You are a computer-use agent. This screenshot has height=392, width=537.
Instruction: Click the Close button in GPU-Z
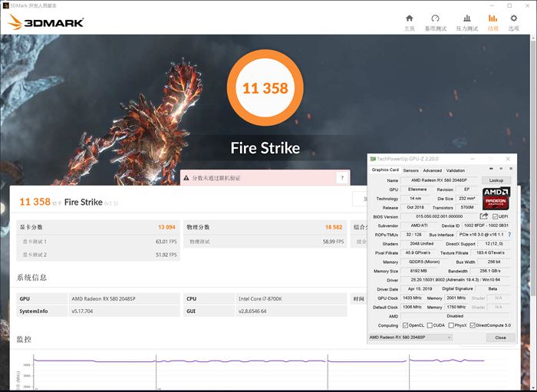click(500, 338)
